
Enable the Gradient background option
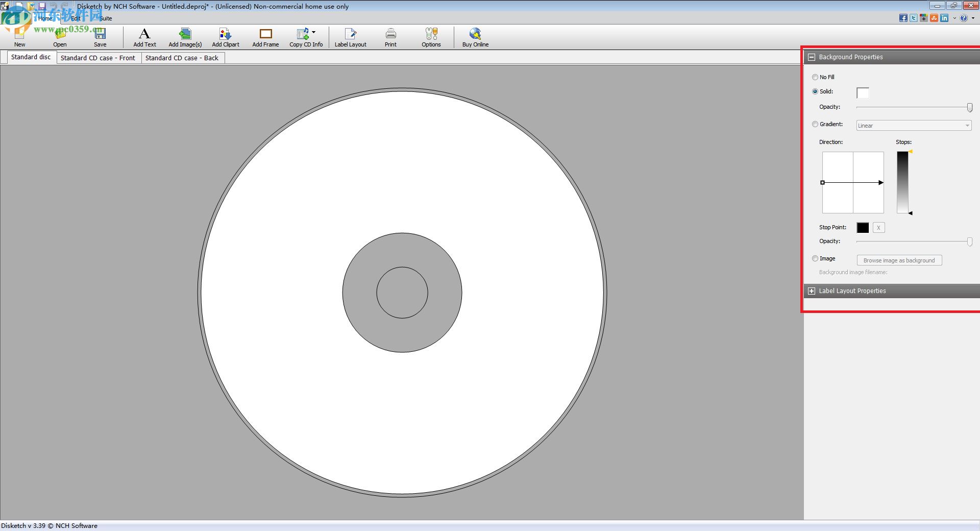tap(815, 124)
